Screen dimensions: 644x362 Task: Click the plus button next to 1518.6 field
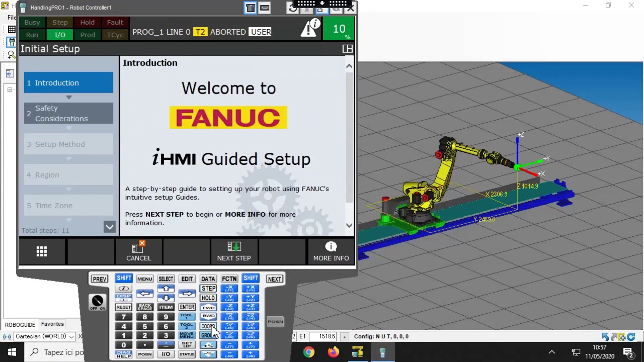tap(344, 336)
